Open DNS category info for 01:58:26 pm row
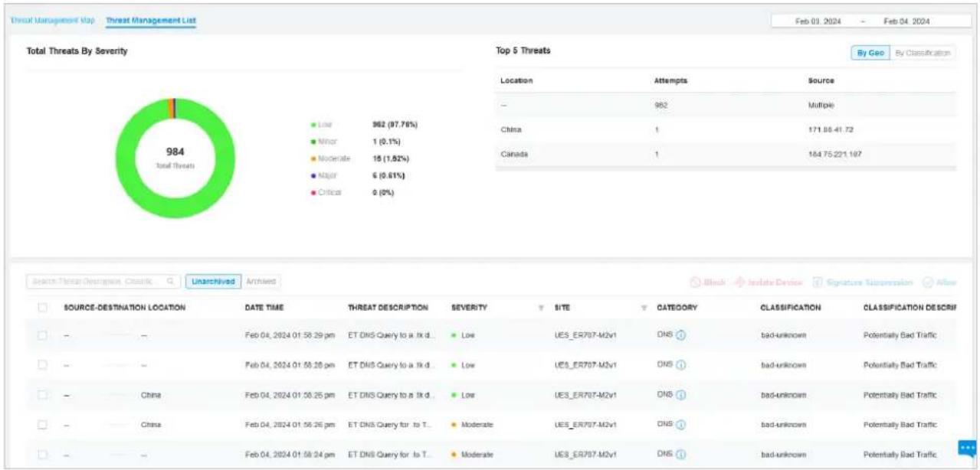Viewport: 980px width, 470px height. (680, 424)
